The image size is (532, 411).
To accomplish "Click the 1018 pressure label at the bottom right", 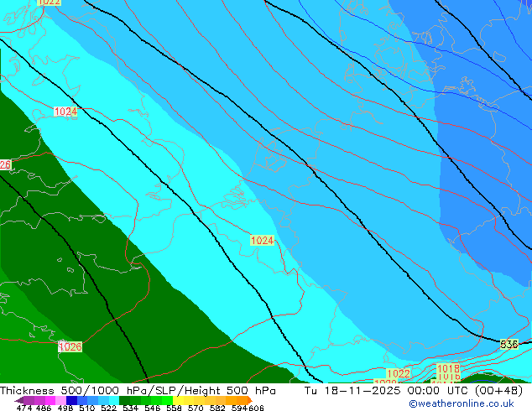I will coord(449,368).
